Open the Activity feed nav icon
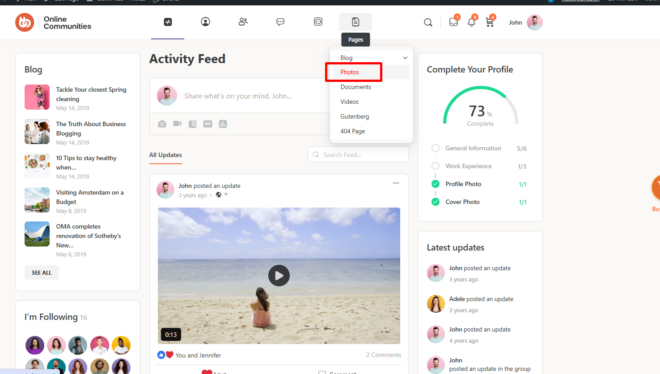 tap(168, 22)
